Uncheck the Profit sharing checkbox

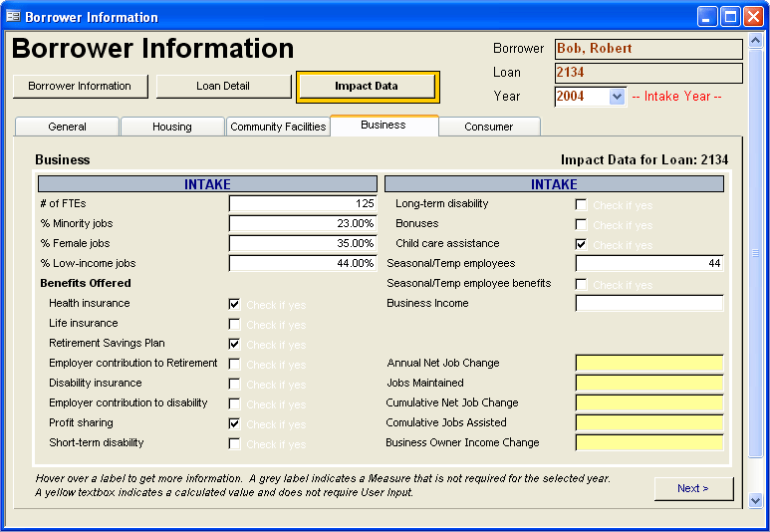pyautogui.click(x=234, y=423)
